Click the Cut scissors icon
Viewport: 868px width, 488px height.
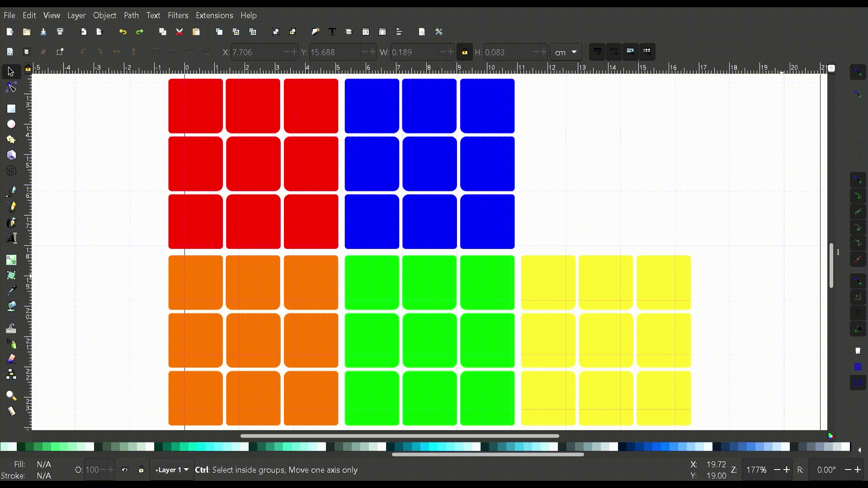(179, 32)
